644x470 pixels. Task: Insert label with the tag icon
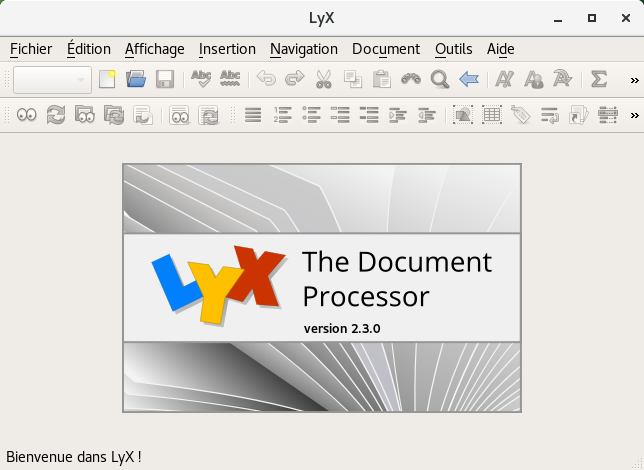pos(521,115)
